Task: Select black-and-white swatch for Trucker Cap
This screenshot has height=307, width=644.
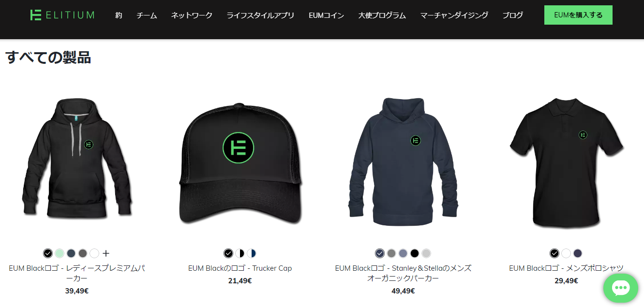Action: (240, 253)
